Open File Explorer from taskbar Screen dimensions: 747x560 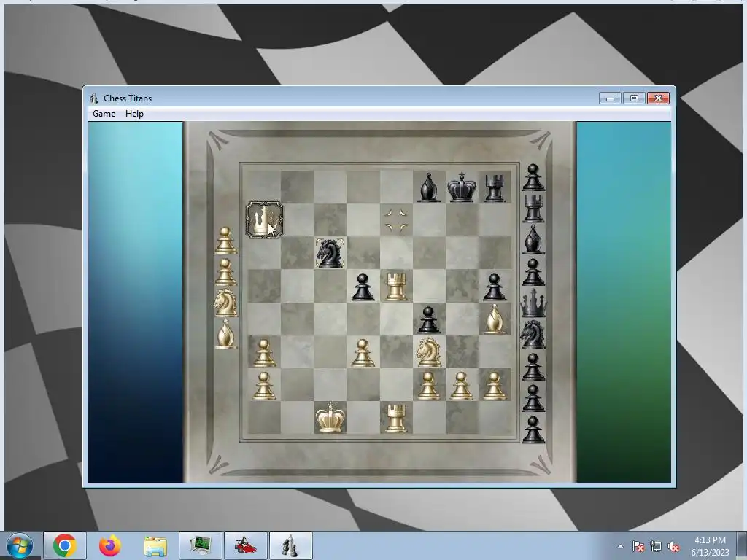coord(155,545)
